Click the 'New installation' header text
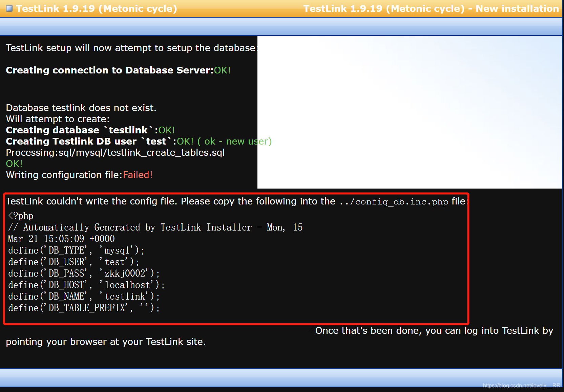564x392 pixels. (x=517, y=8)
